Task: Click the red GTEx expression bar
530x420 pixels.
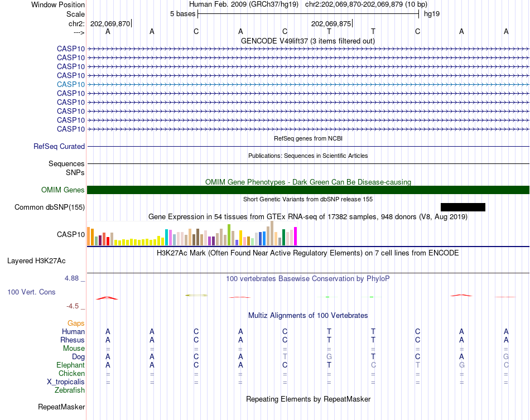Action: click(108, 242)
